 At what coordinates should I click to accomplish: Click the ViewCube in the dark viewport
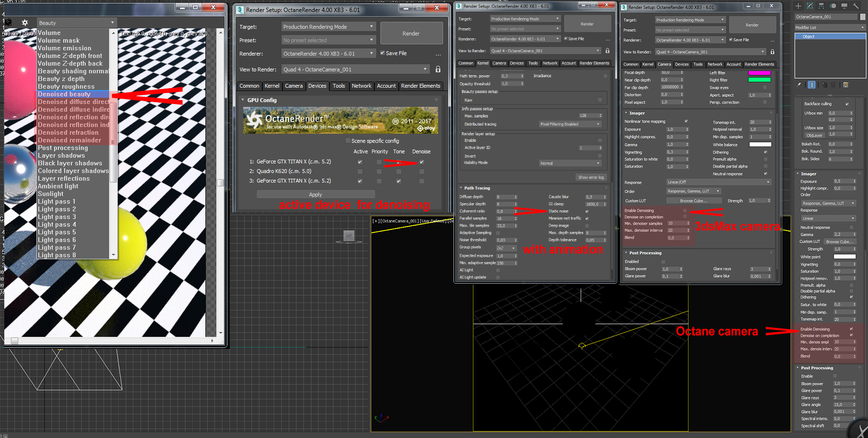click(349, 236)
